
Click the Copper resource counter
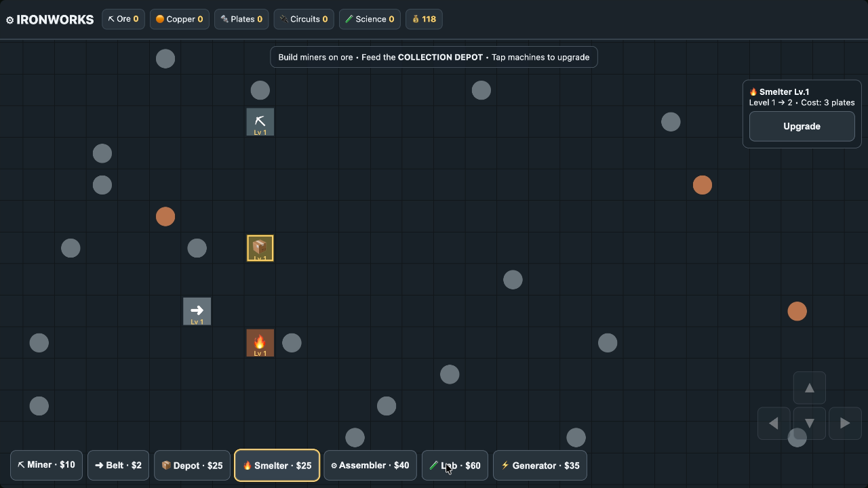click(180, 19)
